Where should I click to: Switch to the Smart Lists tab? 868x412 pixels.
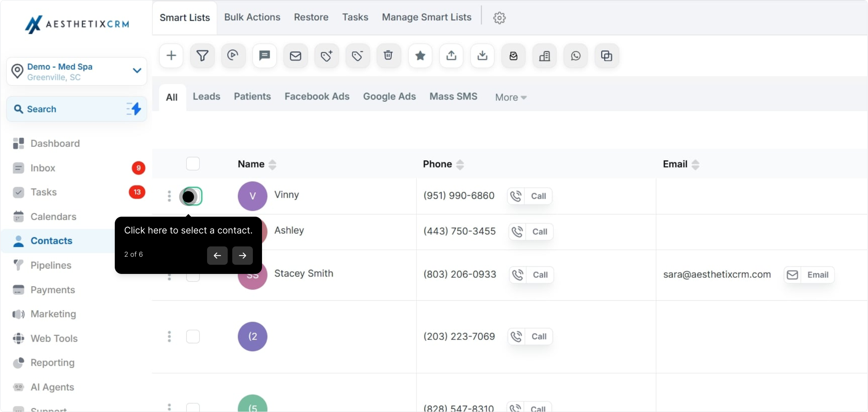185,18
